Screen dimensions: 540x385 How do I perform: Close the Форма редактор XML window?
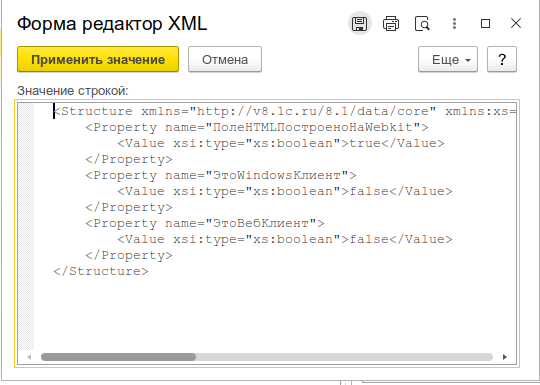pos(516,23)
